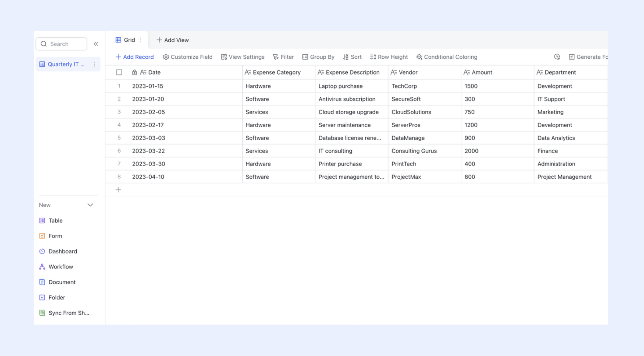The height and width of the screenshot is (356, 644).
Task: Click cell 'Antivirus subscription'
Action: point(352,99)
